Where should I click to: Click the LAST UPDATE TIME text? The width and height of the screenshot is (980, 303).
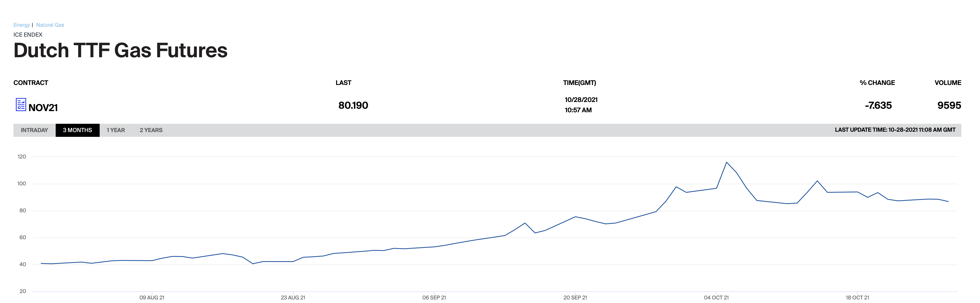tap(895, 130)
